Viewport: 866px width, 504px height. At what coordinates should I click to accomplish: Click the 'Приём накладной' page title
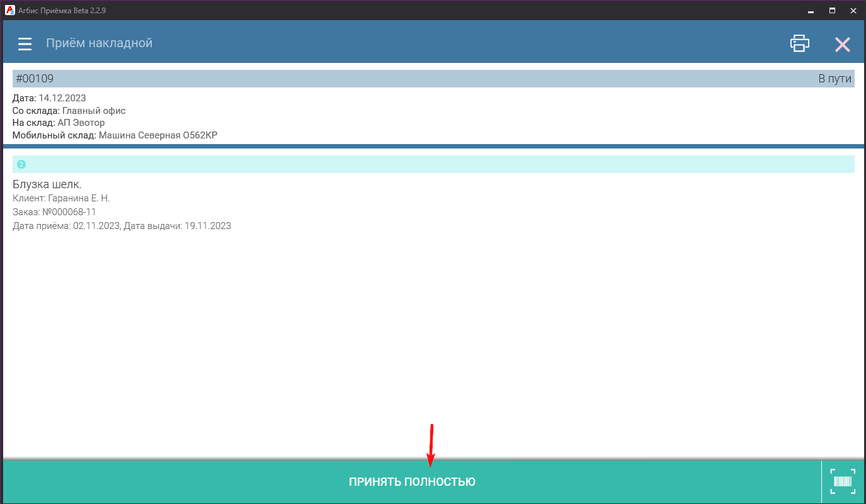click(x=99, y=43)
